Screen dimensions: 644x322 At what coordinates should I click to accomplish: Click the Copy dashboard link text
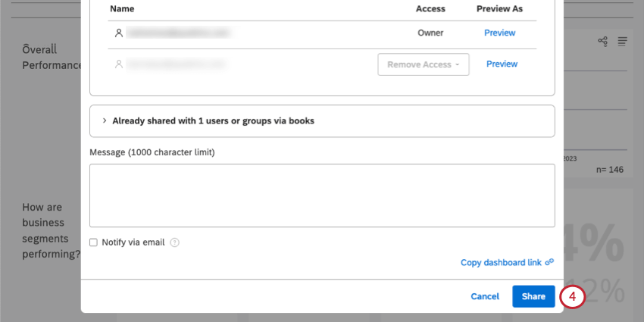tap(501, 263)
